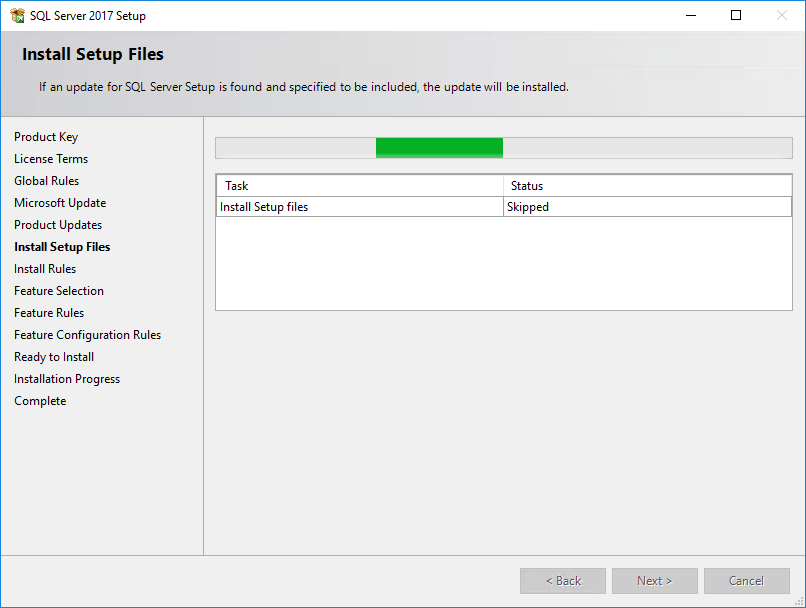The width and height of the screenshot is (806, 608).
Task: Click the SQL Server setup title icon
Action: tap(17, 15)
